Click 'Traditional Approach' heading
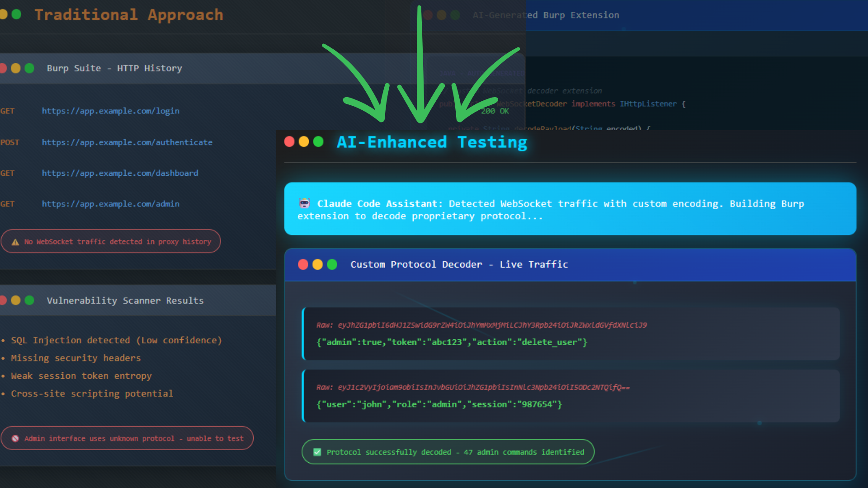The height and width of the screenshot is (488, 868). point(129,14)
